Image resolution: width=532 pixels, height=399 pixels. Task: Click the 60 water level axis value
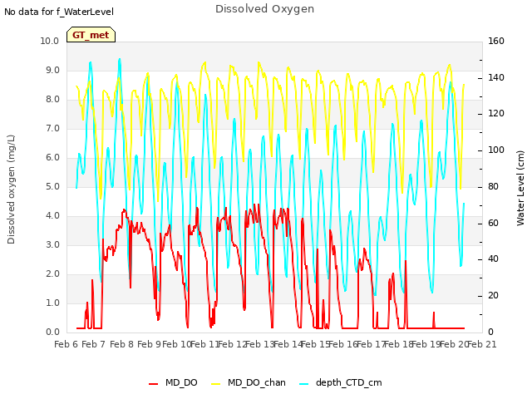click(x=493, y=224)
